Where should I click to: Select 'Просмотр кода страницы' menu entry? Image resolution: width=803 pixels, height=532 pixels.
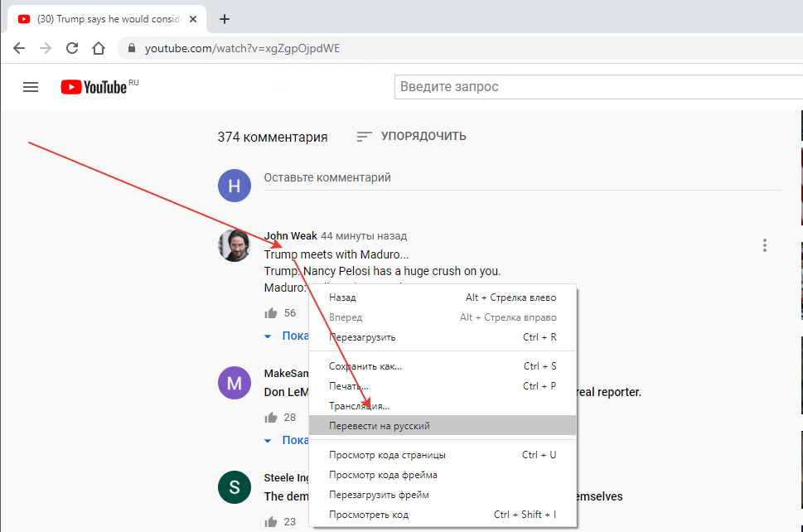(387, 455)
